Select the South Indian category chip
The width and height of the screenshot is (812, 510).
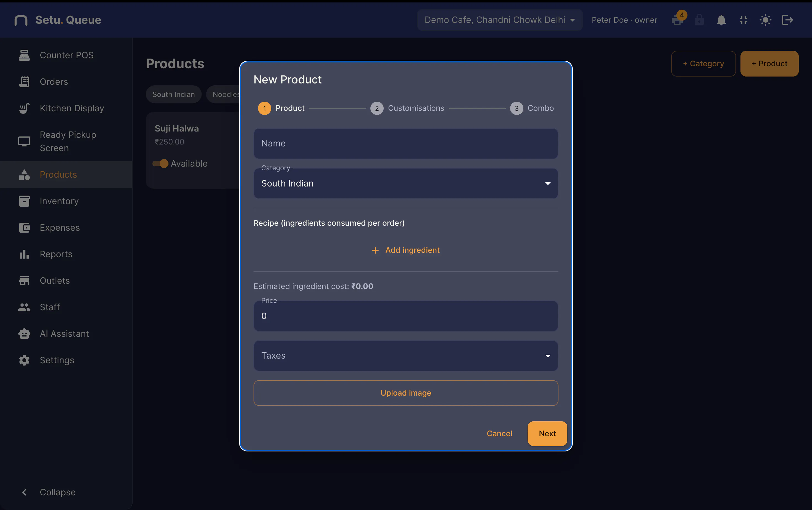coord(174,94)
